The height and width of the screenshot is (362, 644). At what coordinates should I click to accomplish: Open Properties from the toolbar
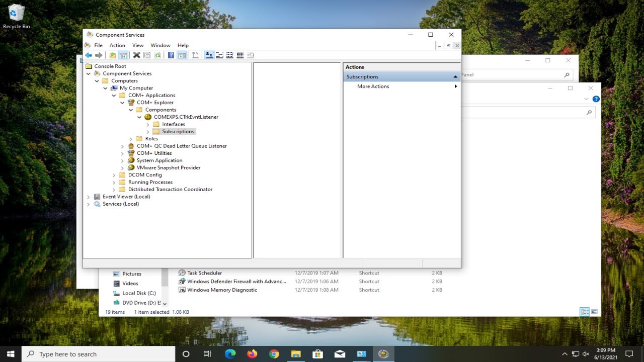tap(147, 55)
